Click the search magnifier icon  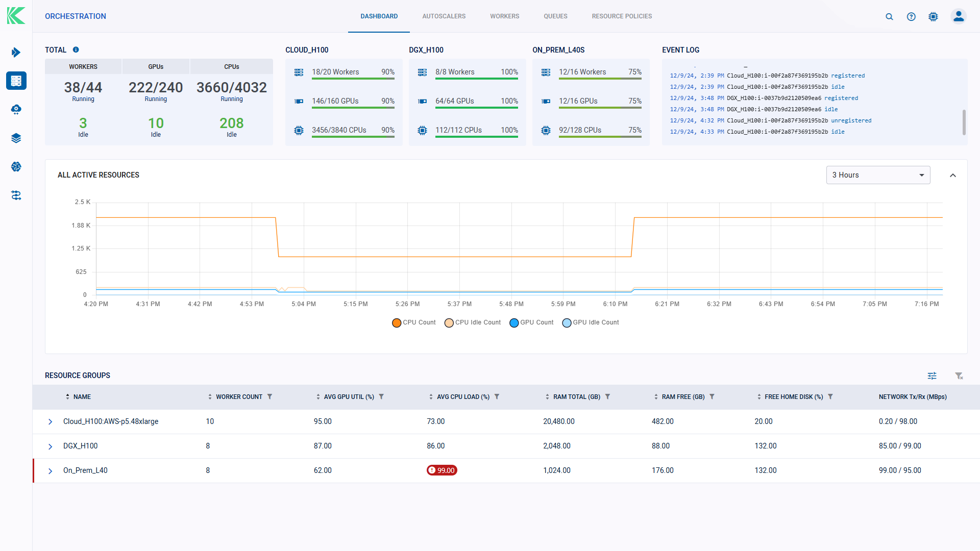889,16
